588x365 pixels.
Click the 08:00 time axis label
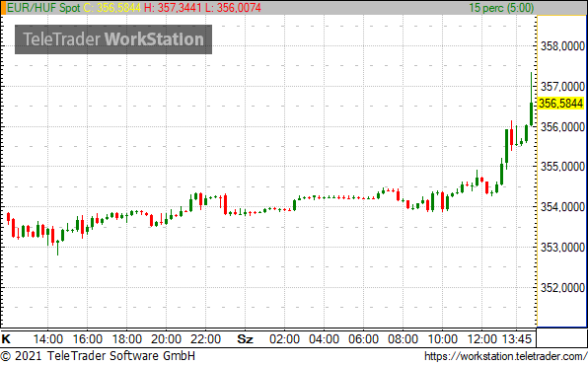point(403,339)
